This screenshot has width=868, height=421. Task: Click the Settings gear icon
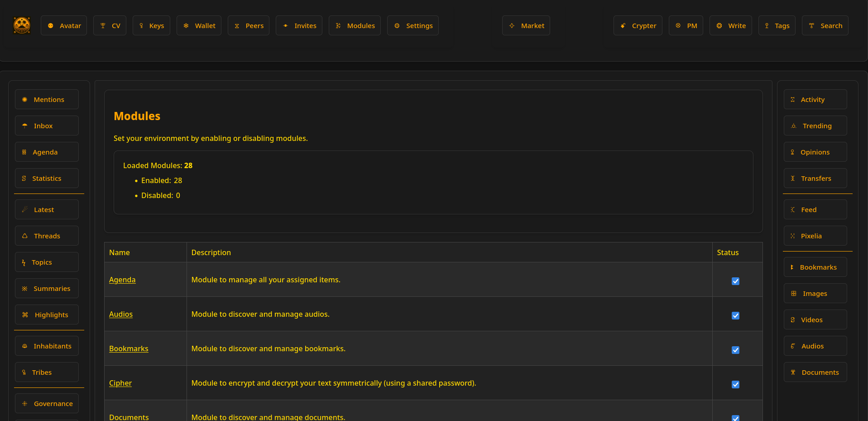tap(397, 26)
